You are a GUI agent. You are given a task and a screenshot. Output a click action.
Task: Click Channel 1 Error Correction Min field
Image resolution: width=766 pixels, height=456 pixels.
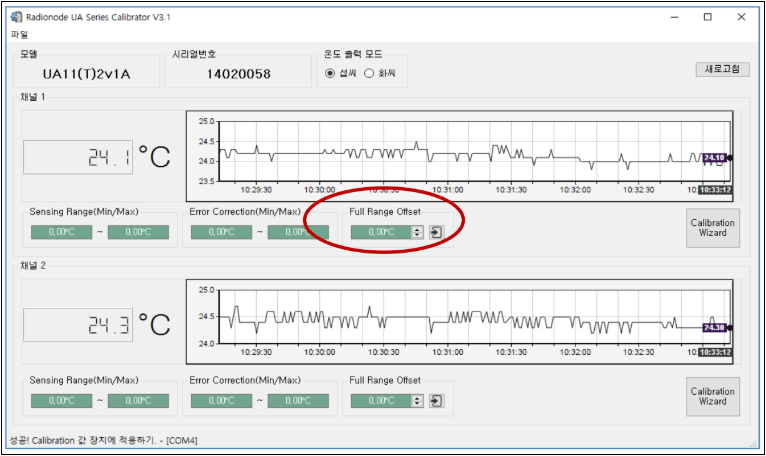click(x=221, y=232)
